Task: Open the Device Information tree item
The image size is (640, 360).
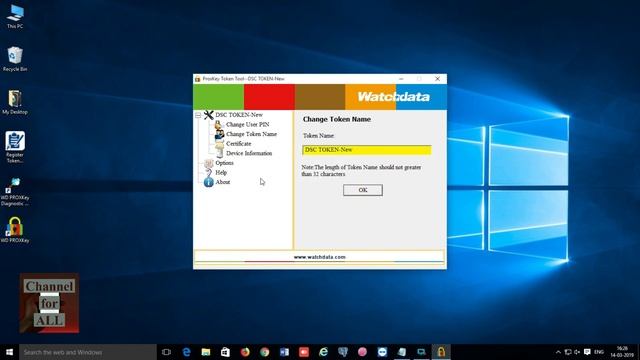Action: point(249,153)
